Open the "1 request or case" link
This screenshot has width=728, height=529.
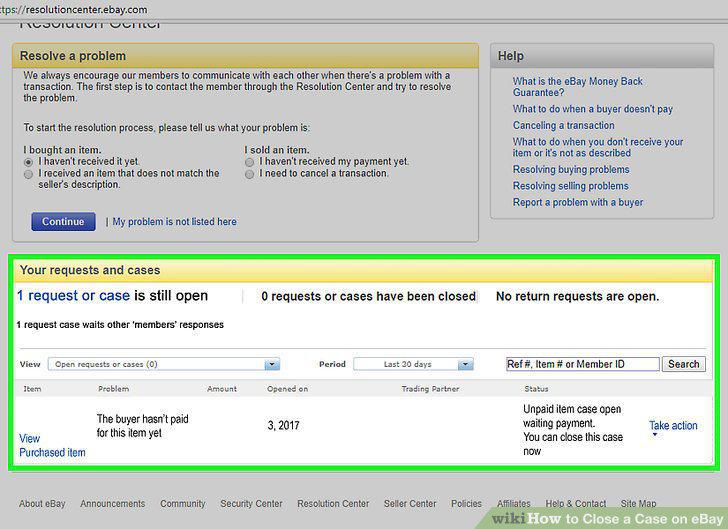(x=73, y=296)
